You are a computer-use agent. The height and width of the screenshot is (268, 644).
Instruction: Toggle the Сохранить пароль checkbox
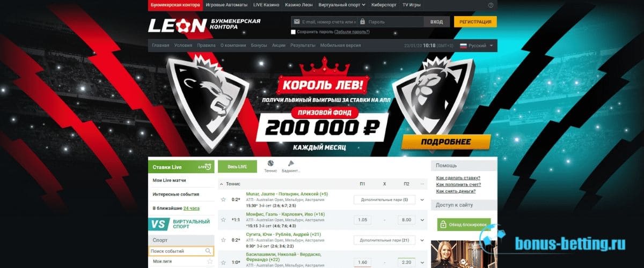coord(293,32)
